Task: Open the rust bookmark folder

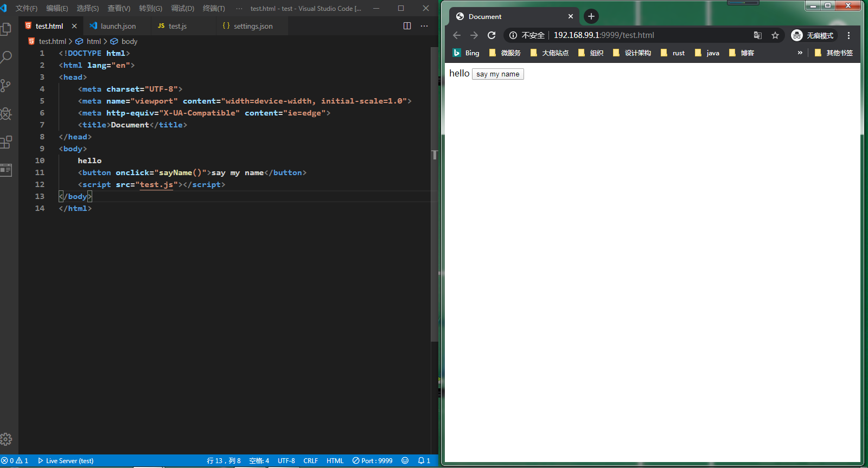Action: coord(673,53)
